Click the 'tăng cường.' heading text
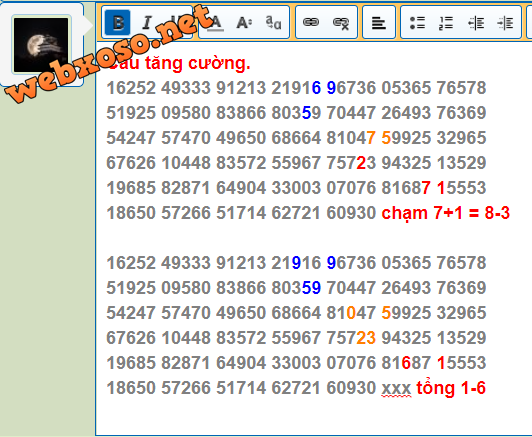 click(x=197, y=63)
